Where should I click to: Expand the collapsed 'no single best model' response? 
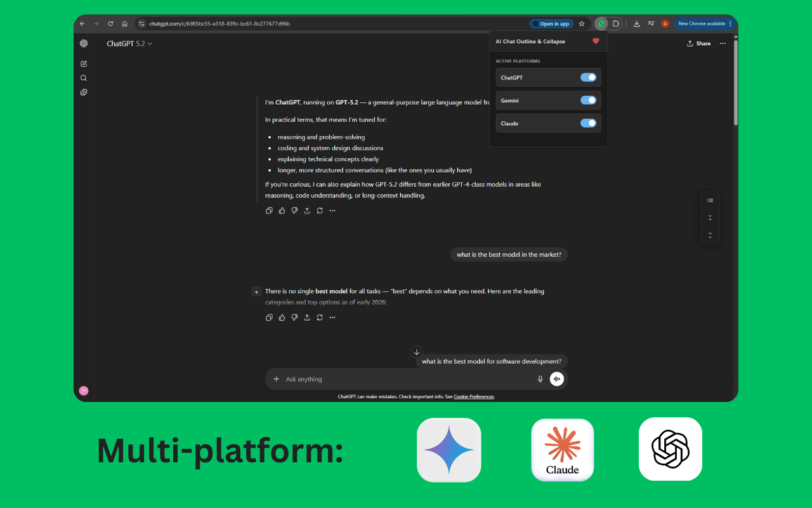click(x=256, y=291)
